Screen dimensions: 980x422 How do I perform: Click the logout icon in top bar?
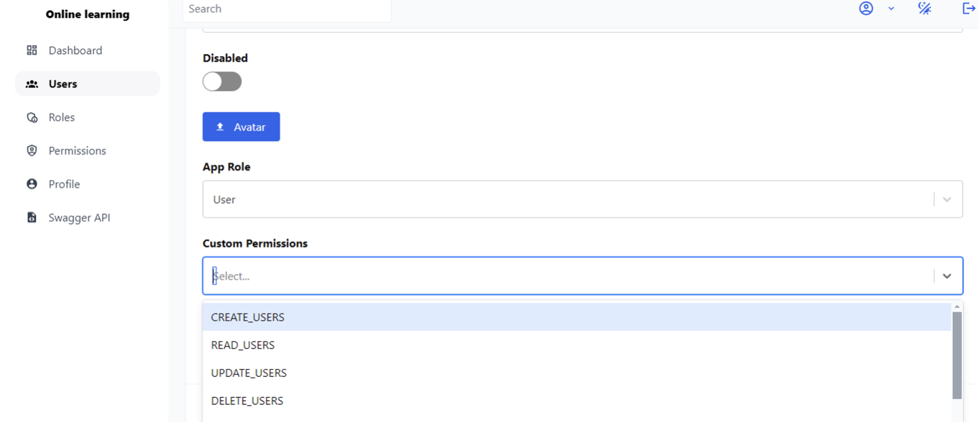[969, 8]
